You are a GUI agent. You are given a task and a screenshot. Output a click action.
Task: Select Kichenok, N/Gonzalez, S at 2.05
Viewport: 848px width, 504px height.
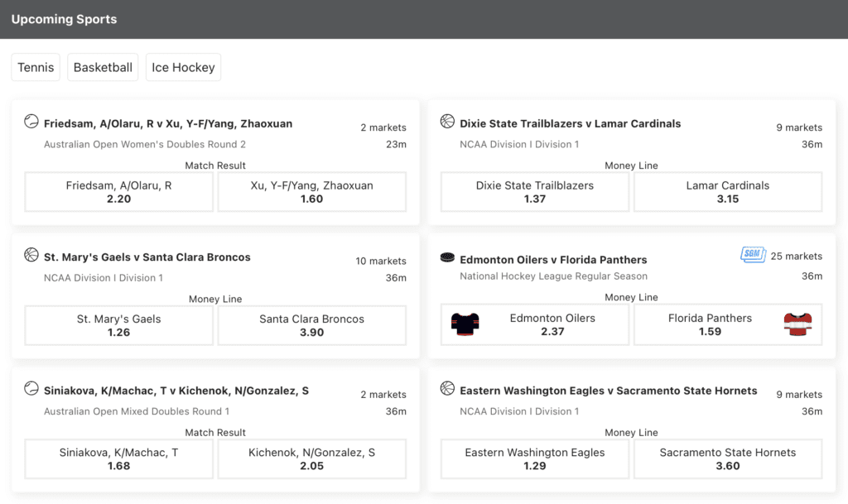312,458
